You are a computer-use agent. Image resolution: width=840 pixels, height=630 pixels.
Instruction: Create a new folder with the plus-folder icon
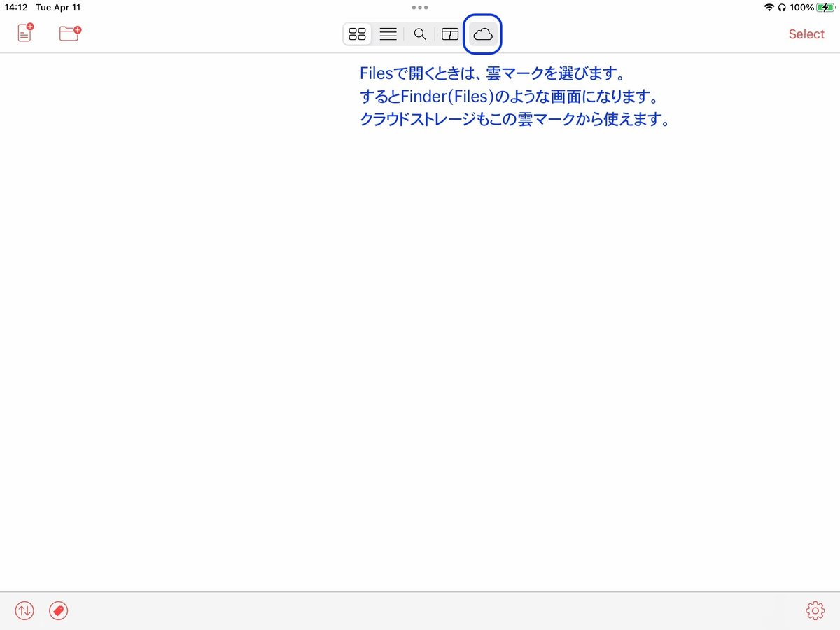tap(70, 33)
